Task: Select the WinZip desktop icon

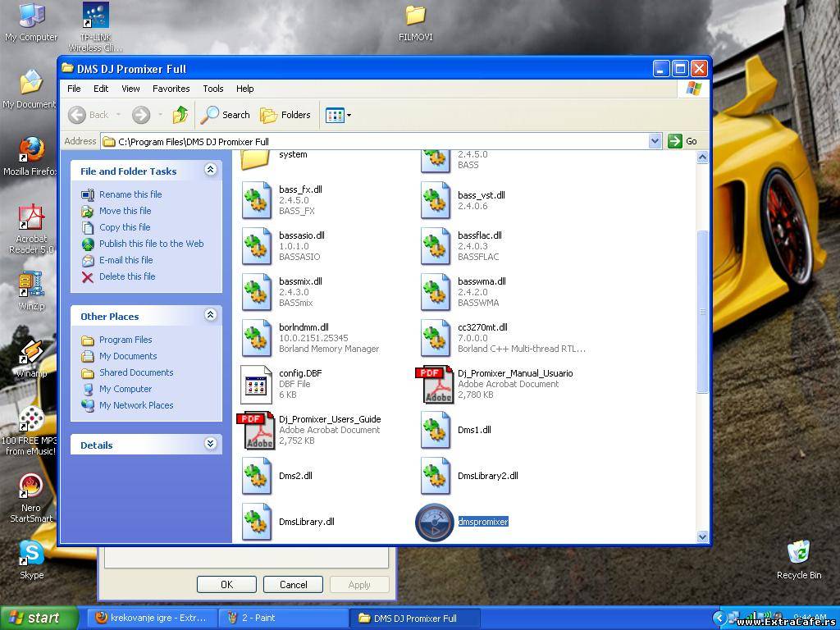Action: [30, 285]
